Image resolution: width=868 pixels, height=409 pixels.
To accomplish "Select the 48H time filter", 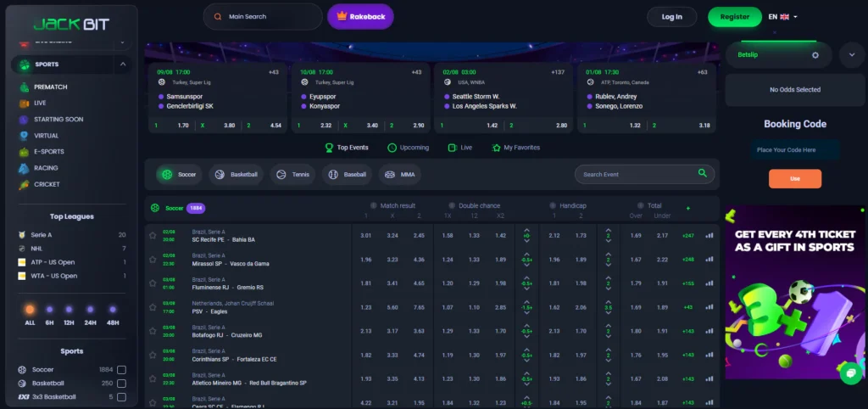I will point(113,315).
